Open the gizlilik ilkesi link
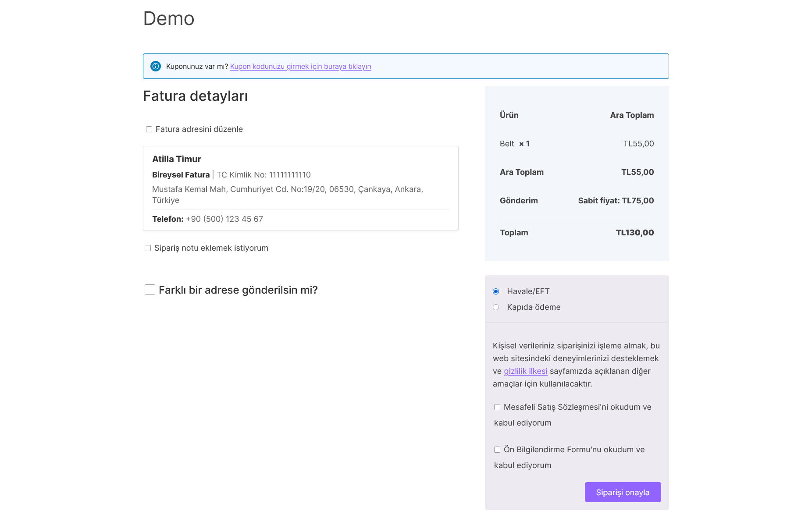Viewport: 812px width, 518px height. click(x=526, y=371)
